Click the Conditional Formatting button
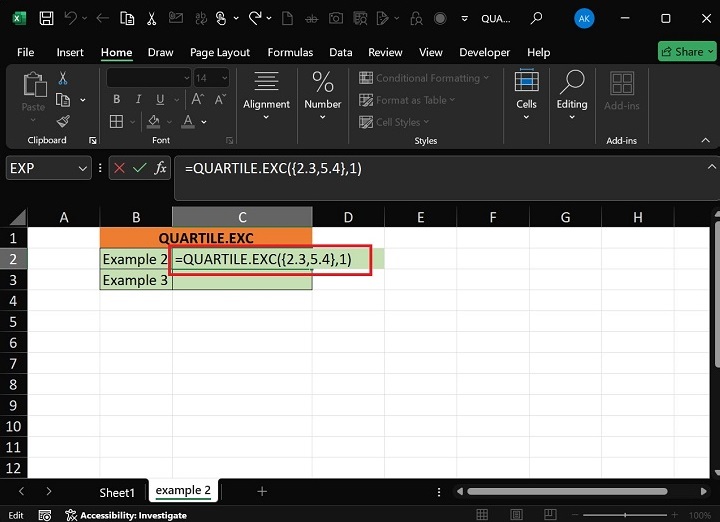Viewport: 720px width, 522px height. tap(424, 78)
